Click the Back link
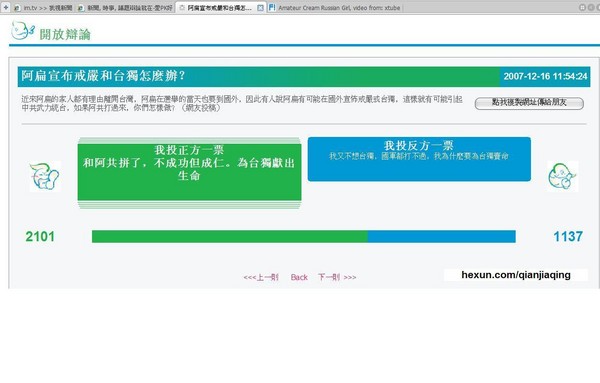 click(x=299, y=277)
